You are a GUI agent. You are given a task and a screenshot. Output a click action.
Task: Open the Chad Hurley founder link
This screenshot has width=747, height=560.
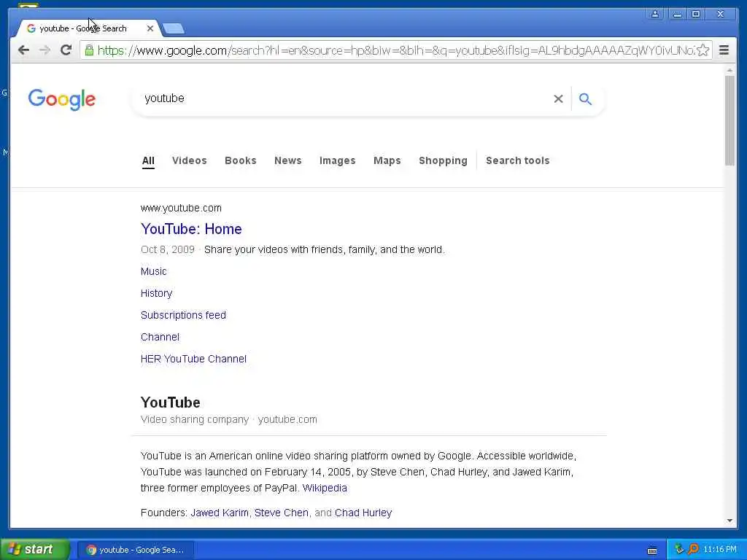pos(363,513)
